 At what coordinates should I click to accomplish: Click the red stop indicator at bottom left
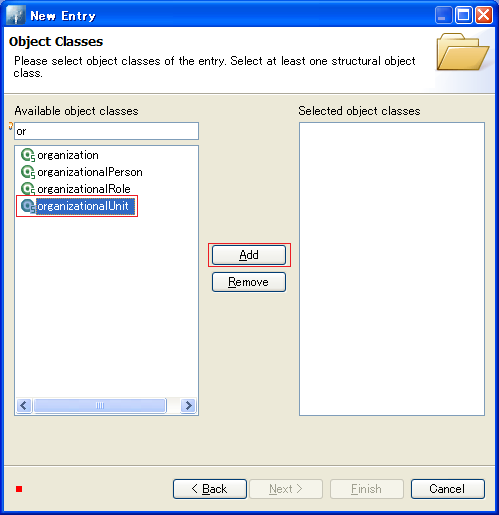[19, 489]
